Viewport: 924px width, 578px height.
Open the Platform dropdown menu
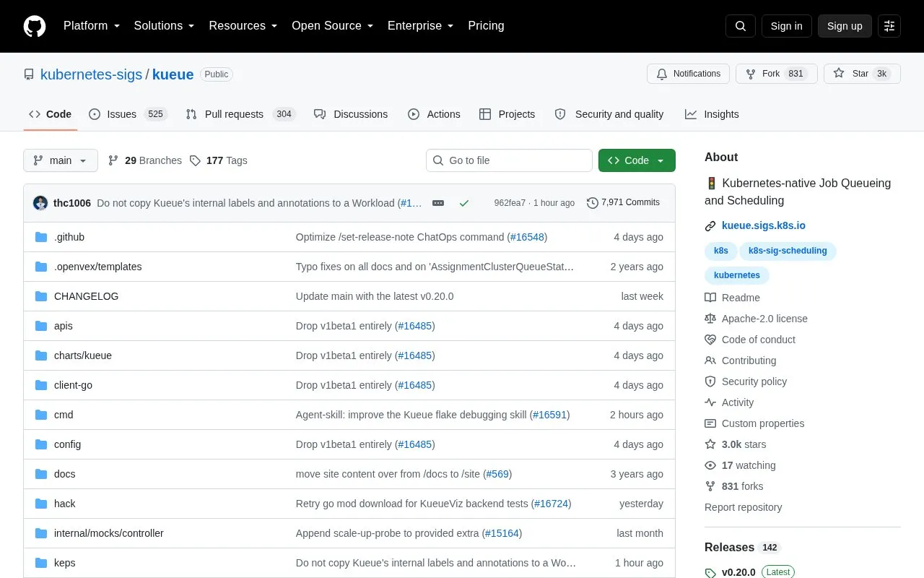pos(92,26)
